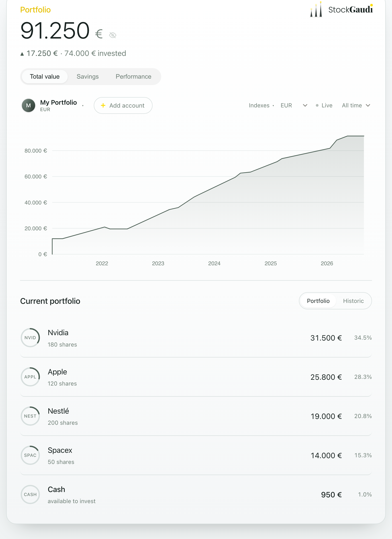Click the 19.000 € Nestlé value

click(x=326, y=416)
